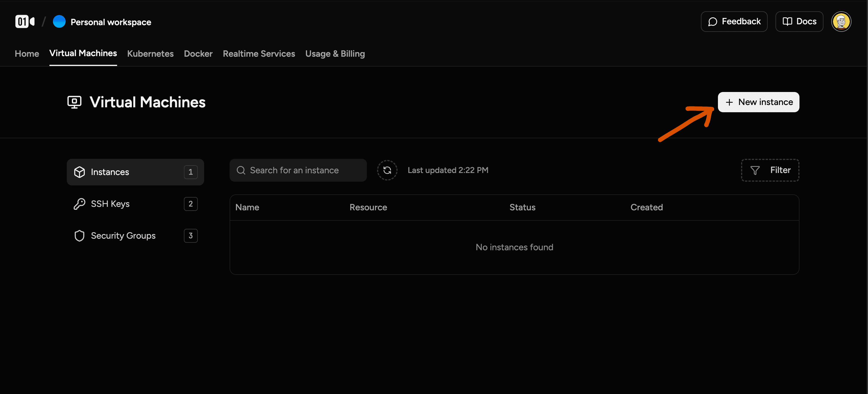Open the user profile avatar menu

841,21
